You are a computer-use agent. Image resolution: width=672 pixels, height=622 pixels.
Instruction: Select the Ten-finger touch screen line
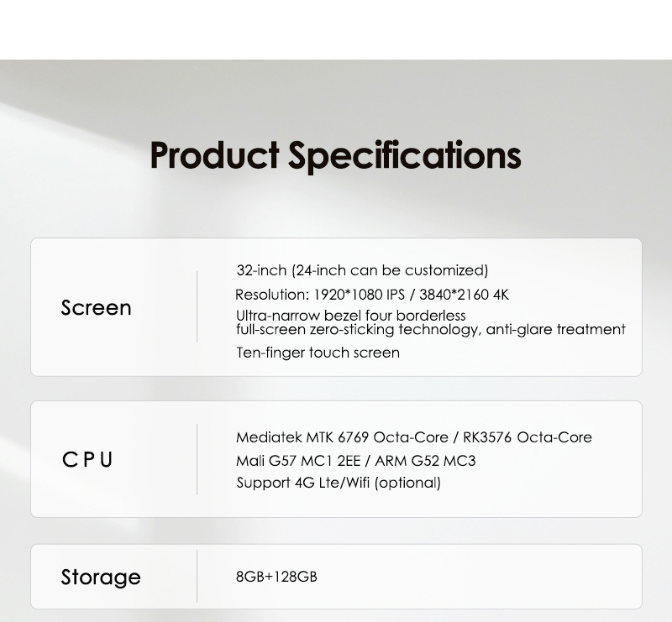(x=318, y=353)
